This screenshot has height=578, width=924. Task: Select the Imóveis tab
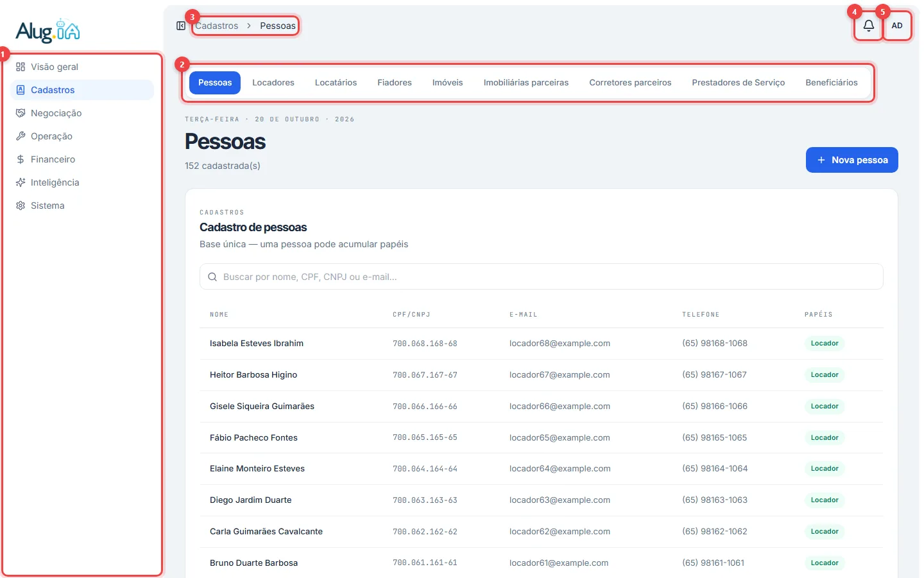click(448, 83)
